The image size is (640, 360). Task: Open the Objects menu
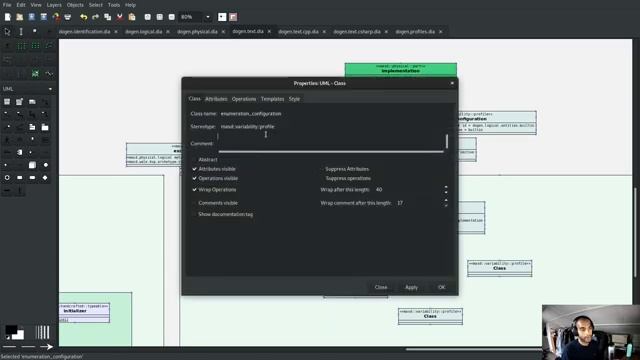click(75, 5)
